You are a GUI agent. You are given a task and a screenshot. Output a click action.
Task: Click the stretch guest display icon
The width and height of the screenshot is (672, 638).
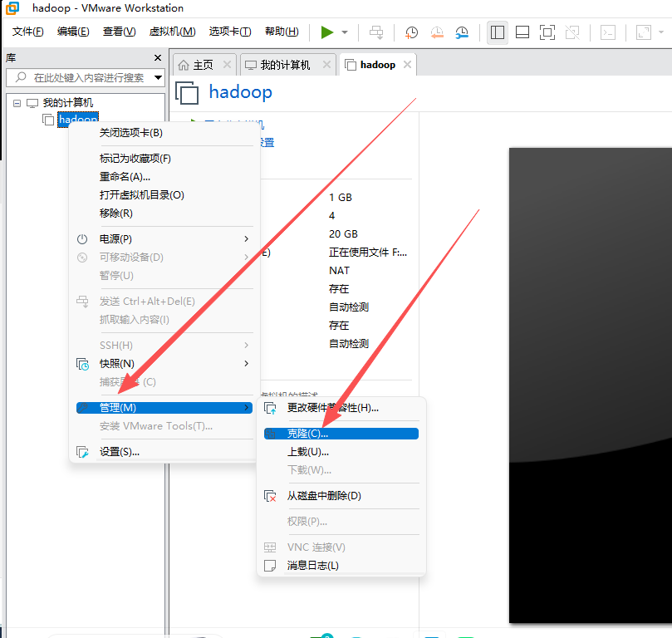pyautogui.click(x=644, y=32)
